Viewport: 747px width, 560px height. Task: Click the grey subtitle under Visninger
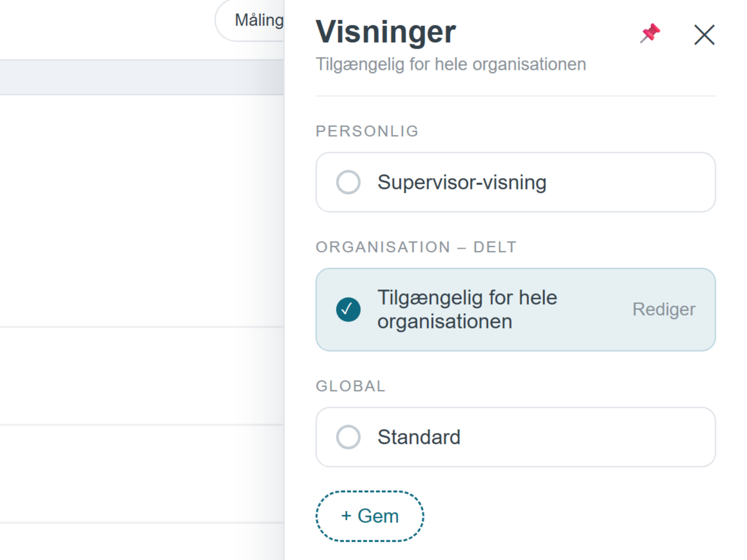[x=451, y=64]
